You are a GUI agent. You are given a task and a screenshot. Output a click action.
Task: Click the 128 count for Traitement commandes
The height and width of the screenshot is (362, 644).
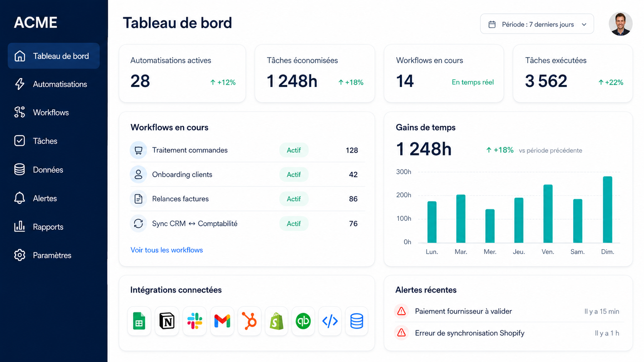[352, 150]
